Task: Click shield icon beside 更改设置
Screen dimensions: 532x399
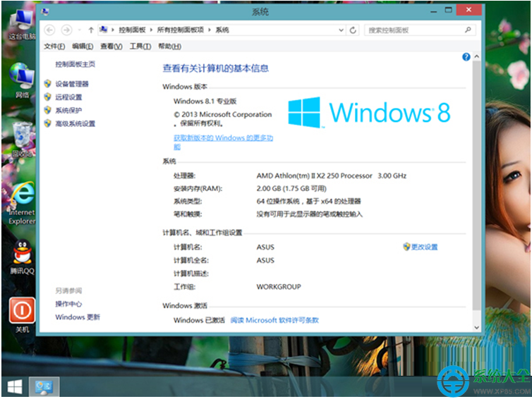Action: click(x=406, y=247)
